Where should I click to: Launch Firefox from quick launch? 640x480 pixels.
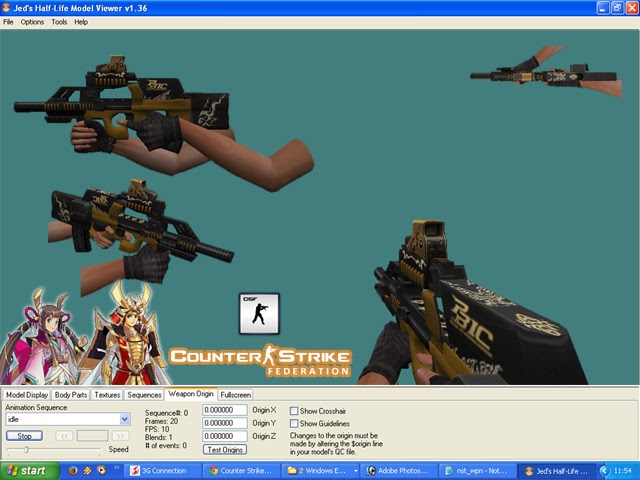pyautogui.click(x=73, y=471)
